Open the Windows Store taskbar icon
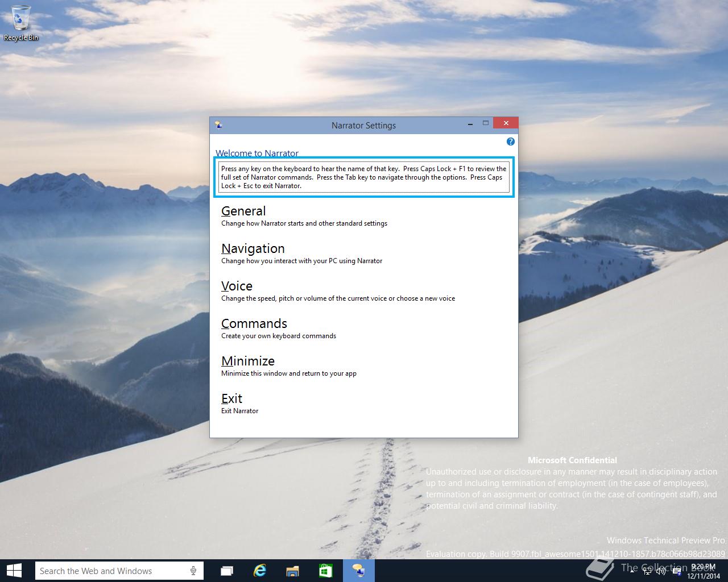Viewport: 728px width, 582px height. 326,571
